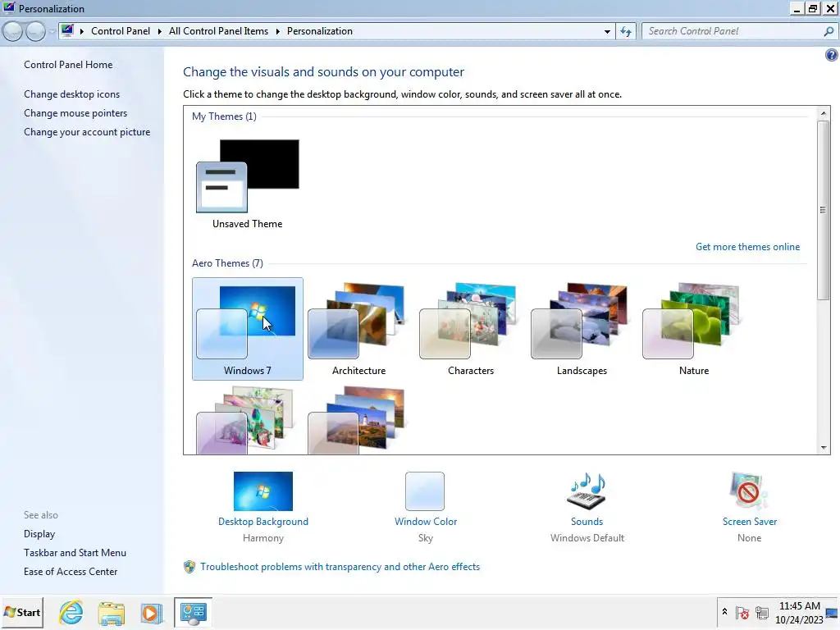Screen dimensions: 840x630
Task: Open the Desktop Background settings icon
Action: coord(263,491)
